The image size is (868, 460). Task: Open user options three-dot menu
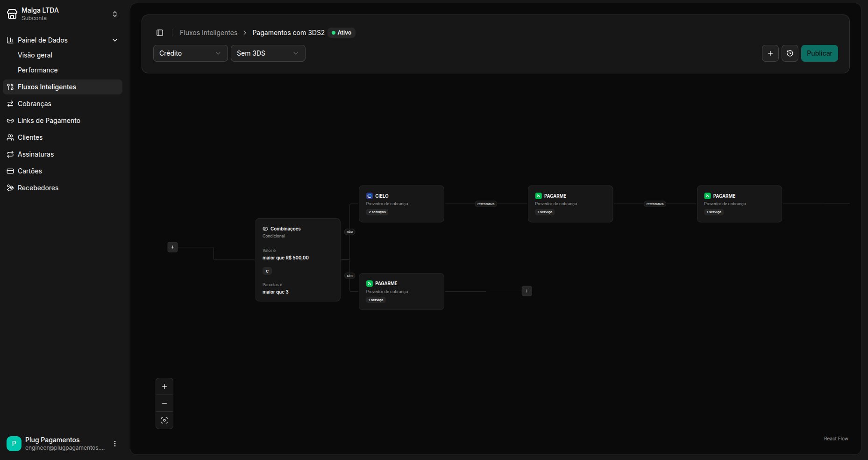(115, 444)
